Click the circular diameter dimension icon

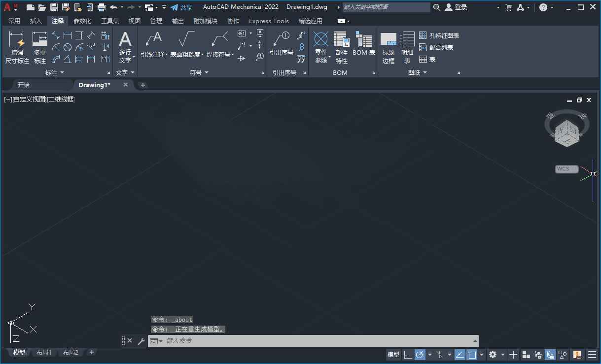pos(68,47)
